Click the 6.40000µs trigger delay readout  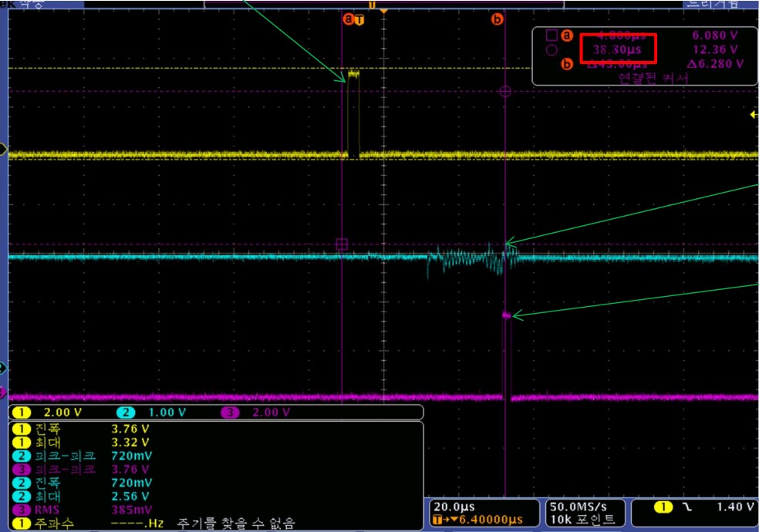pos(491,520)
